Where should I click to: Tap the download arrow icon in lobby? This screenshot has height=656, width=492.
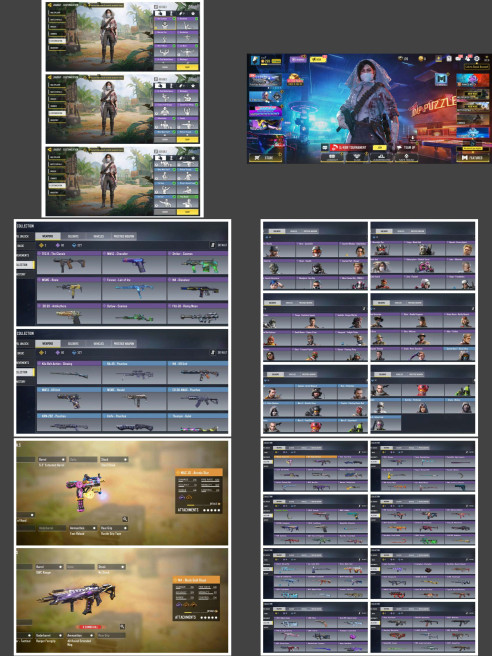(413, 138)
